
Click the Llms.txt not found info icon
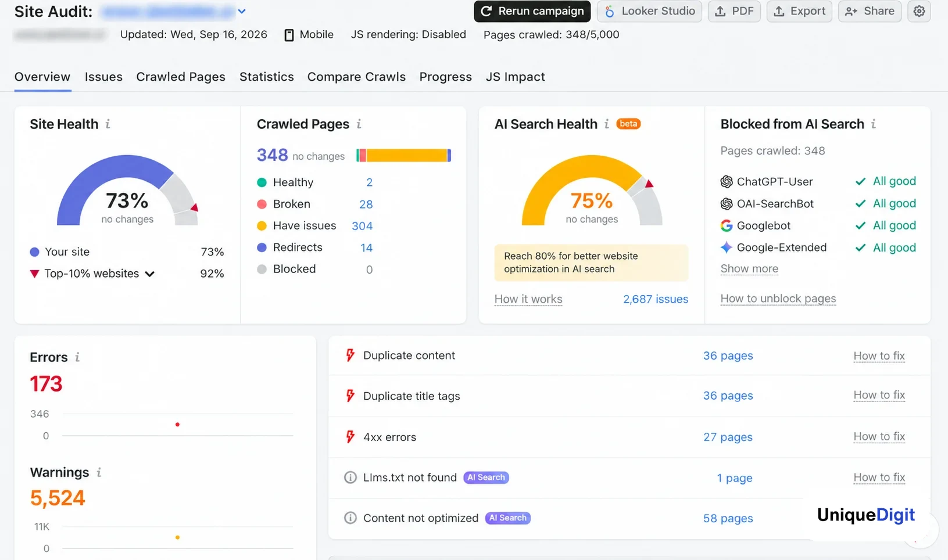click(x=350, y=478)
